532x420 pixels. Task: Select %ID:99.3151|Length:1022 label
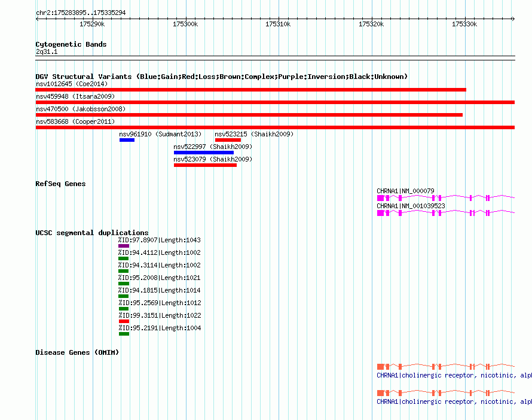[160, 315]
